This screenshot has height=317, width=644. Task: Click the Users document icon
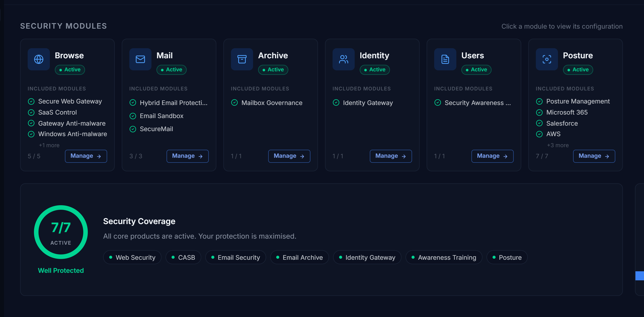click(445, 59)
